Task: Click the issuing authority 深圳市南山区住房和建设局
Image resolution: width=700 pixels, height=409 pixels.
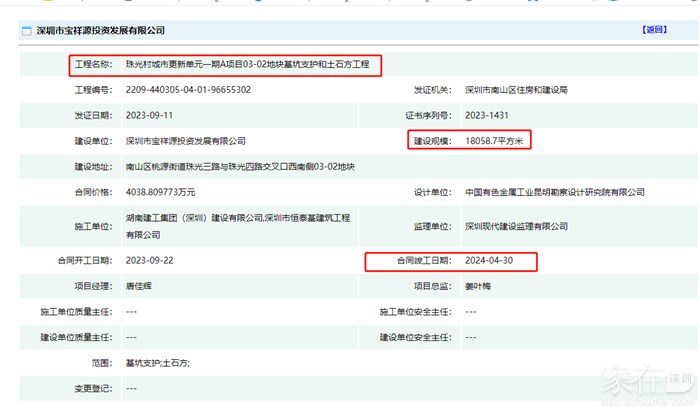Action: (x=516, y=90)
